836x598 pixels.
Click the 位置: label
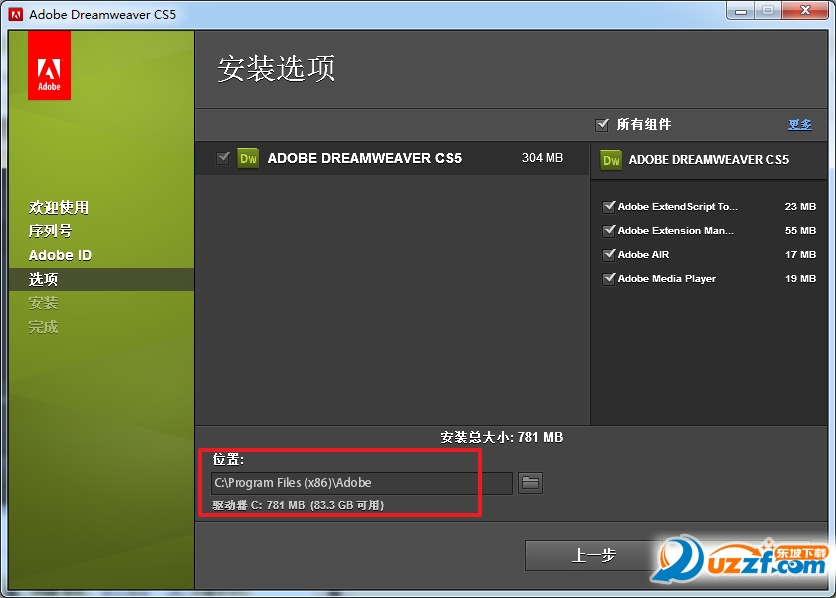tap(228, 459)
